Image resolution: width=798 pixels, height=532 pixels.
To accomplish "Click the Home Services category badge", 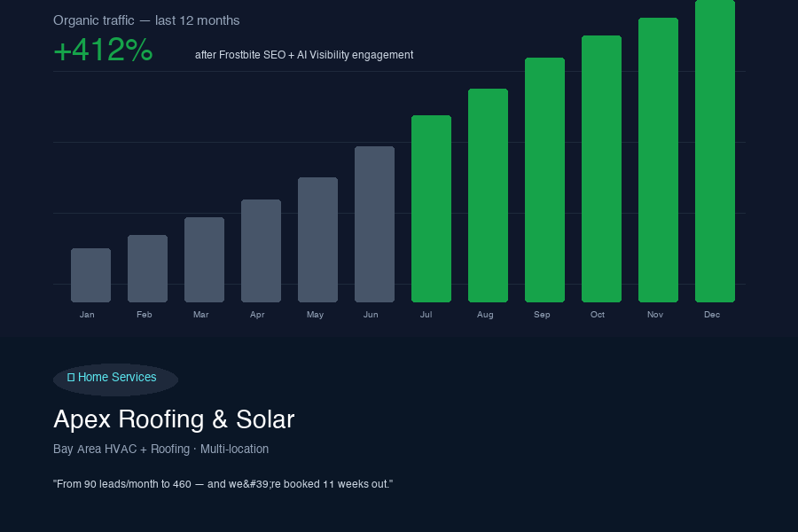I will click(115, 379).
